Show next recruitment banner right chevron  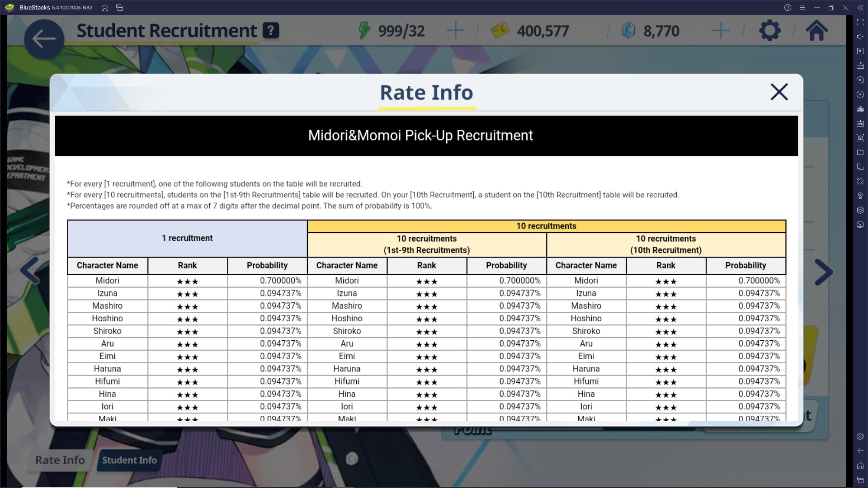click(x=823, y=272)
